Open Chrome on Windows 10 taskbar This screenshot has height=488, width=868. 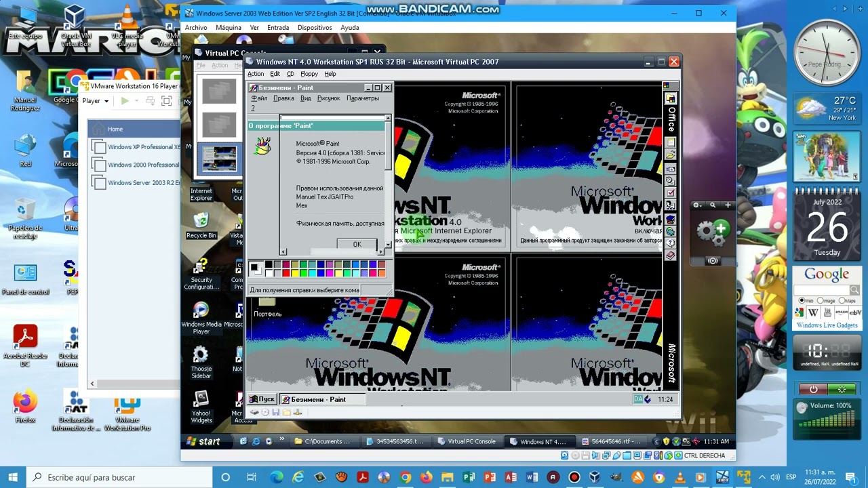click(406, 477)
